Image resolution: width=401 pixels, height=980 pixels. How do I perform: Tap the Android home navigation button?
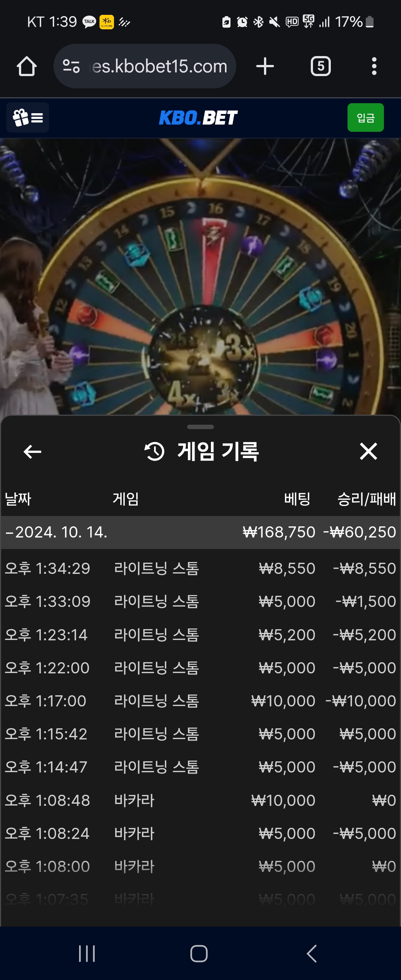[x=199, y=953]
